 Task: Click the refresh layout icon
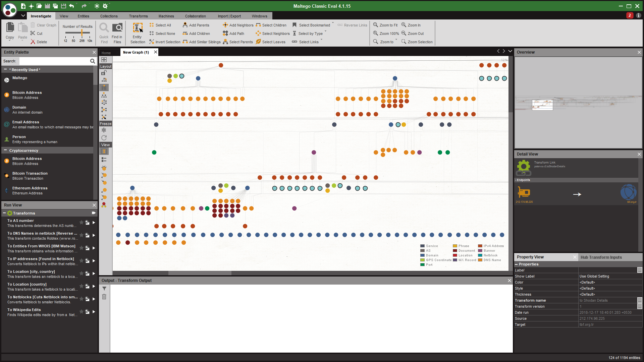pyautogui.click(x=104, y=138)
